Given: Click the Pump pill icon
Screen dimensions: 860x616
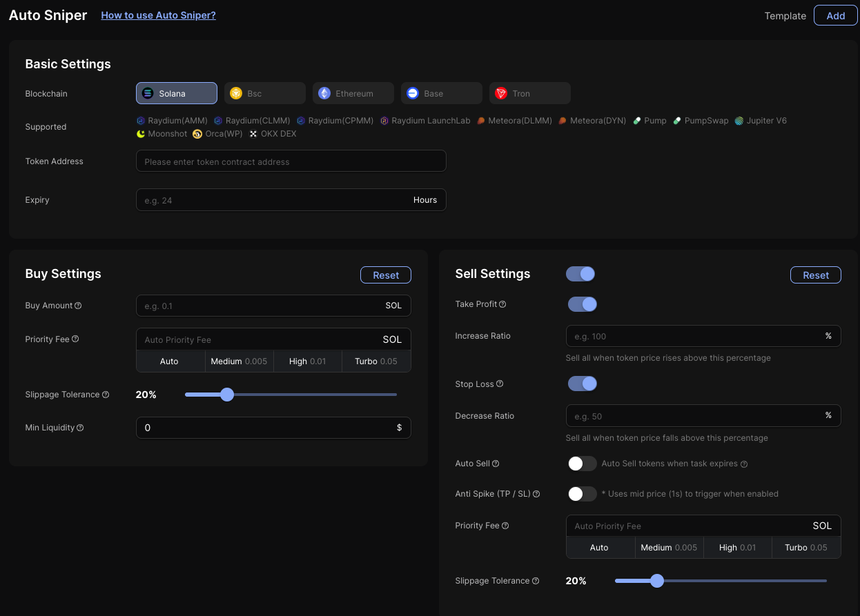Looking at the screenshot, I should (x=637, y=121).
